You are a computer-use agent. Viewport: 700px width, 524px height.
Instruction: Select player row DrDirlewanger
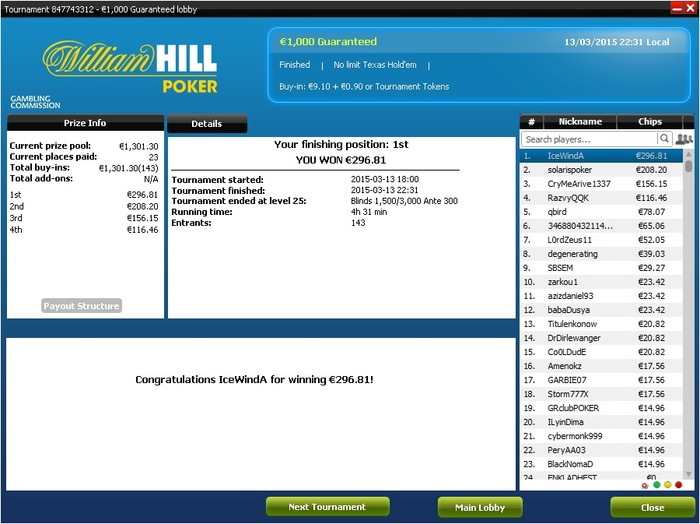601,338
